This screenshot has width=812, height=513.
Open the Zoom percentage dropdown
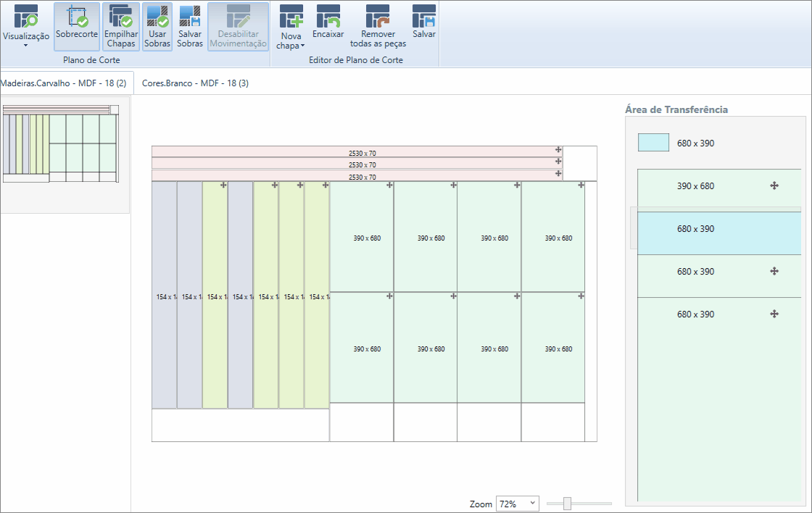click(x=518, y=504)
